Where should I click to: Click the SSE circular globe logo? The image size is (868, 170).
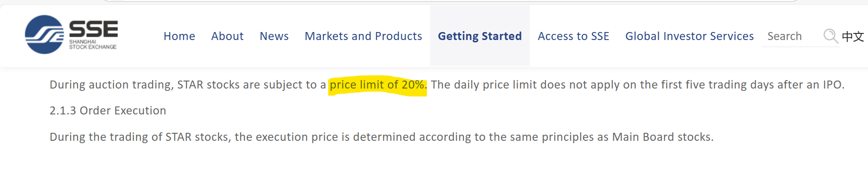tap(44, 34)
